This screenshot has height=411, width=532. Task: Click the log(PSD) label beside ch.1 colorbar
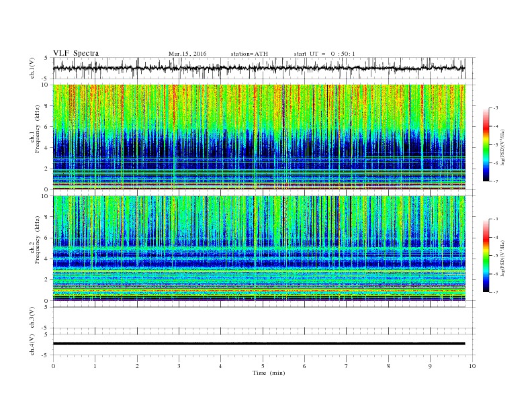pyautogui.click(x=502, y=147)
